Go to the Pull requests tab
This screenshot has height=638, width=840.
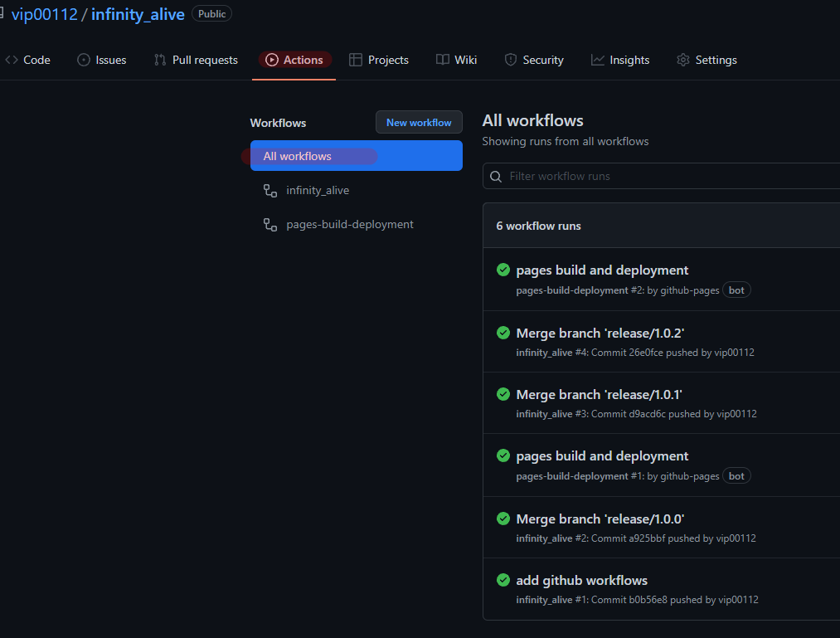point(196,60)
